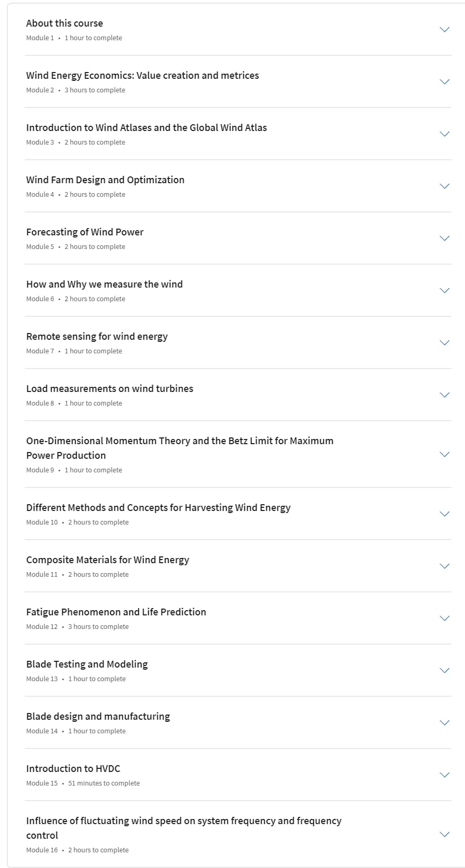Expand Different Methods and Concepts chevron
This screenshot has width=465, height=868.
click(x=445, y=514)
